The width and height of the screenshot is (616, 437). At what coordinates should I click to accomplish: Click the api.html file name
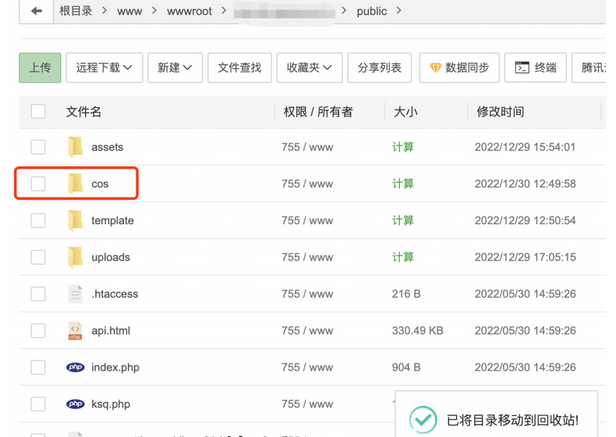(110, 331)
